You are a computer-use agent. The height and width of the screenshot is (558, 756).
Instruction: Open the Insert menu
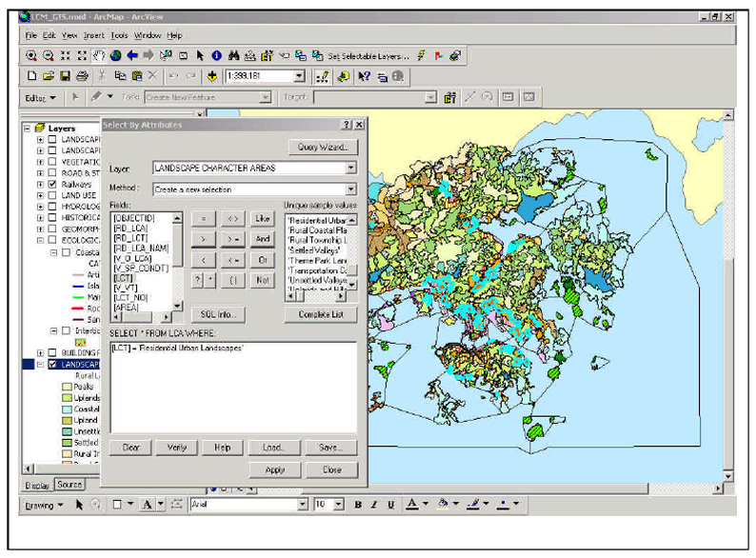click(x=93, y=35)
